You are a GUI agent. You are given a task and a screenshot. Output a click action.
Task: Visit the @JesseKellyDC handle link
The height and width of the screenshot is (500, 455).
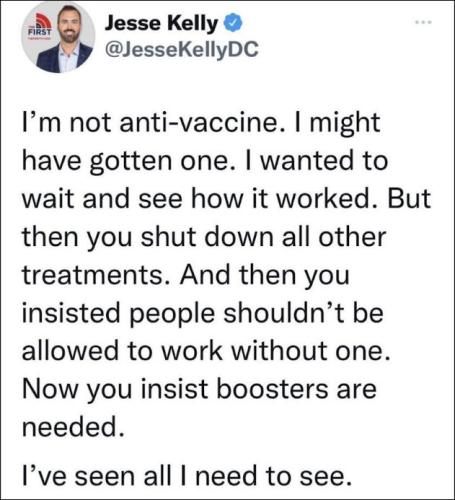click(x=182, y=49)
